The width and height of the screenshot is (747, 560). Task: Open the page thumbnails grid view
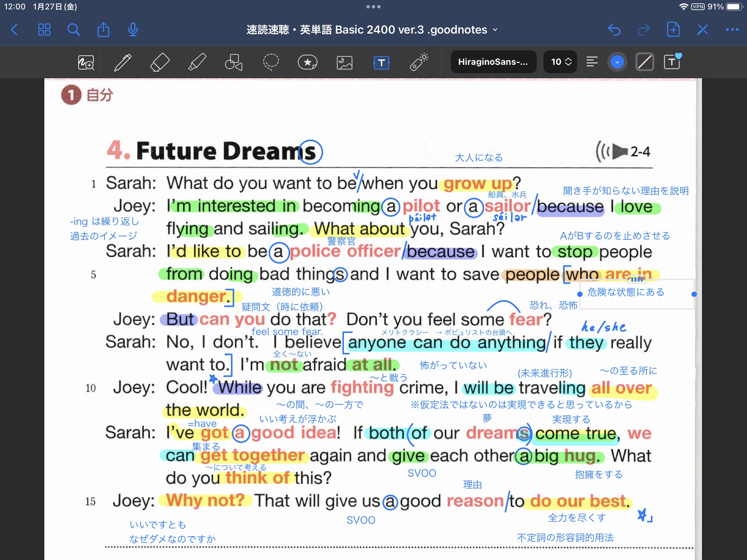[44, 30]
